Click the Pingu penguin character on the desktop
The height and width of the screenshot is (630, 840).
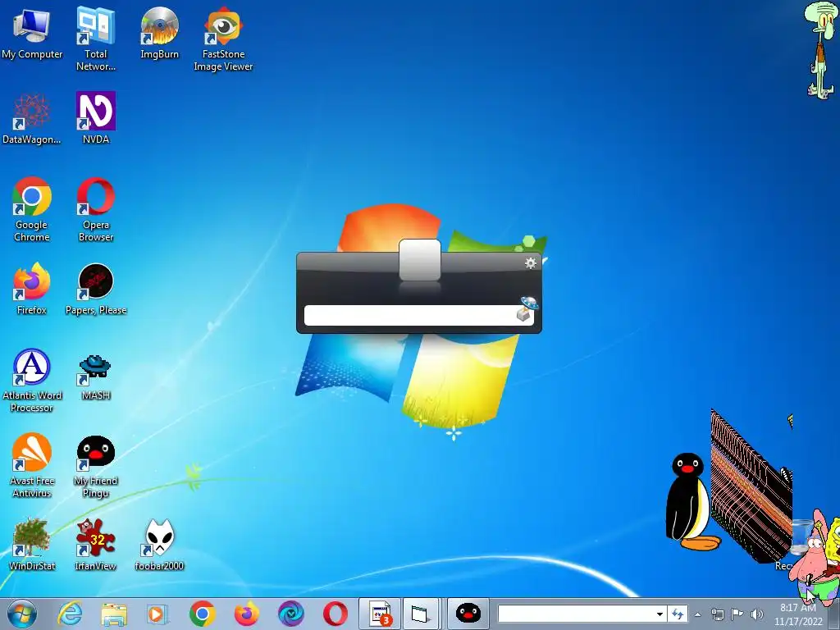692,502
